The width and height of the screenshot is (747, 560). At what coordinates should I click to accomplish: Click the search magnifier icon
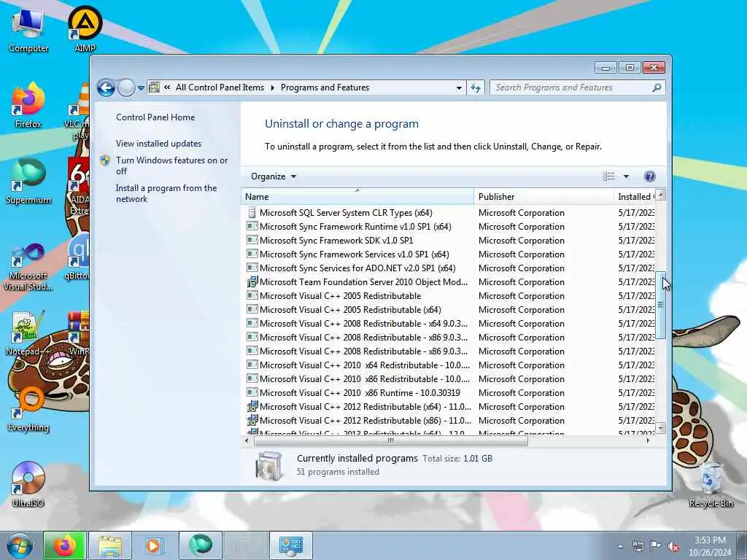point(657,87)
